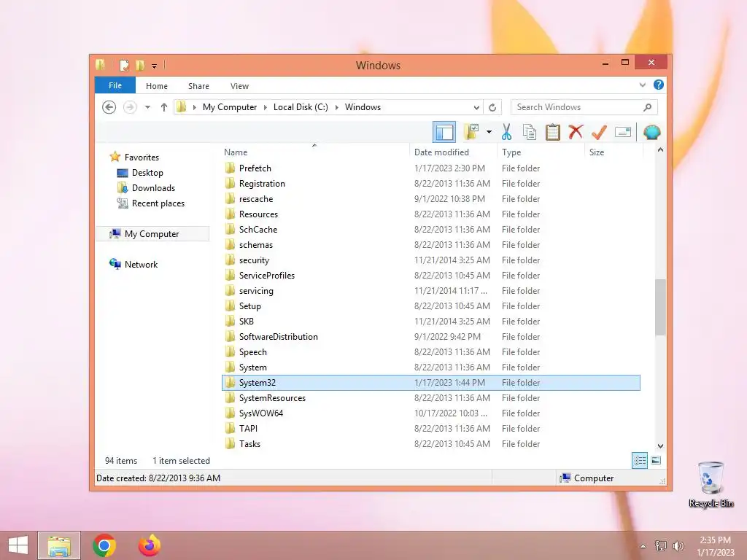The image size is (747, 560).
Task: Launch Google Chrome from the taskbar
Action: (x=104, y=545)
